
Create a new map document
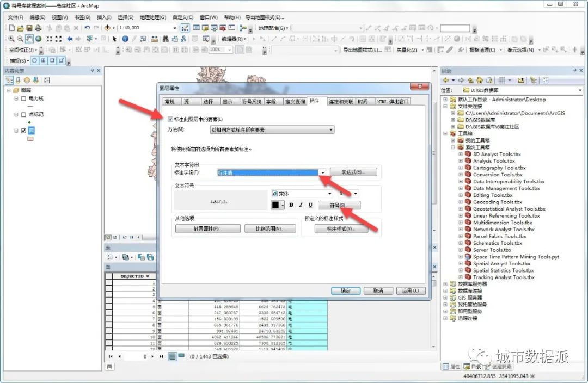point(11,28)
